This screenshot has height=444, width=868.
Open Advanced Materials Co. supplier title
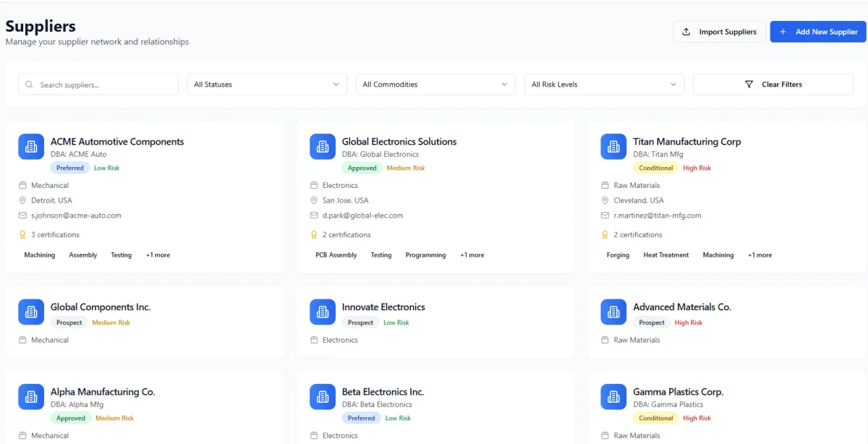pyautogui.click(x=682, y=307)
